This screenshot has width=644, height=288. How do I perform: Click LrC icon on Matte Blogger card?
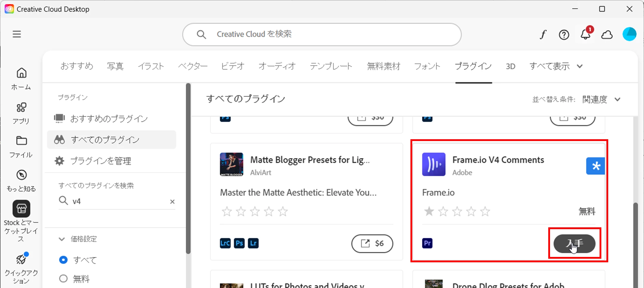pyautogui.click(x=225, y=243)
